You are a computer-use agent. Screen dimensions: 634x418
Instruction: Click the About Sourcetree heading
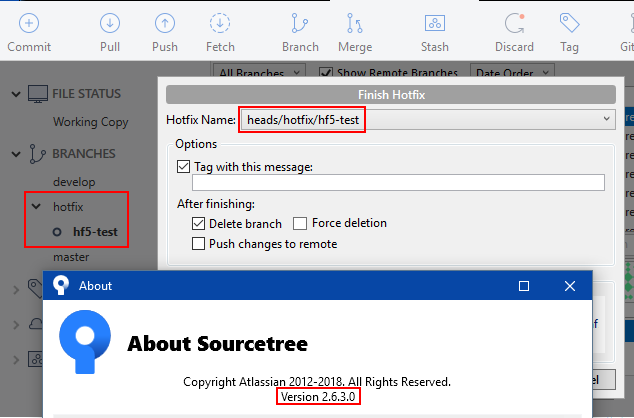pyautogui.click(x=218, y=344)
